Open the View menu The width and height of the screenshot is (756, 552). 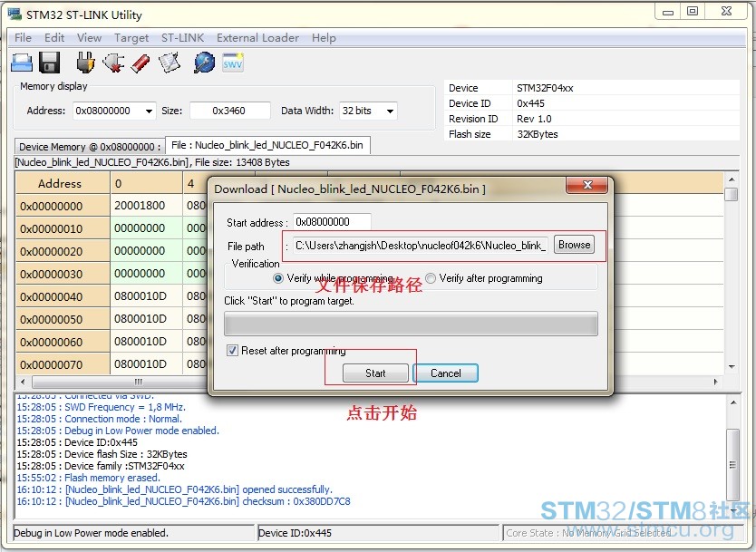pyautogui.click(x=89, y=37)
